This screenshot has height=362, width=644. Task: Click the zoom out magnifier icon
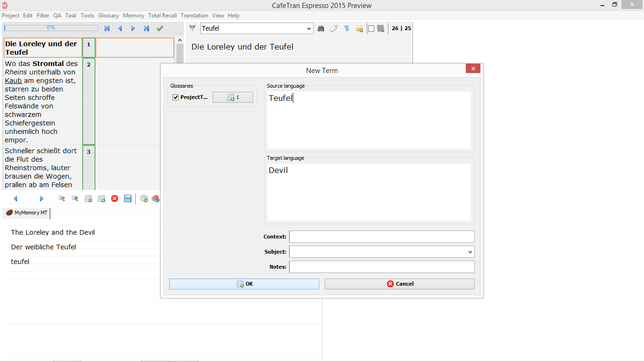[x=62, y=198]
